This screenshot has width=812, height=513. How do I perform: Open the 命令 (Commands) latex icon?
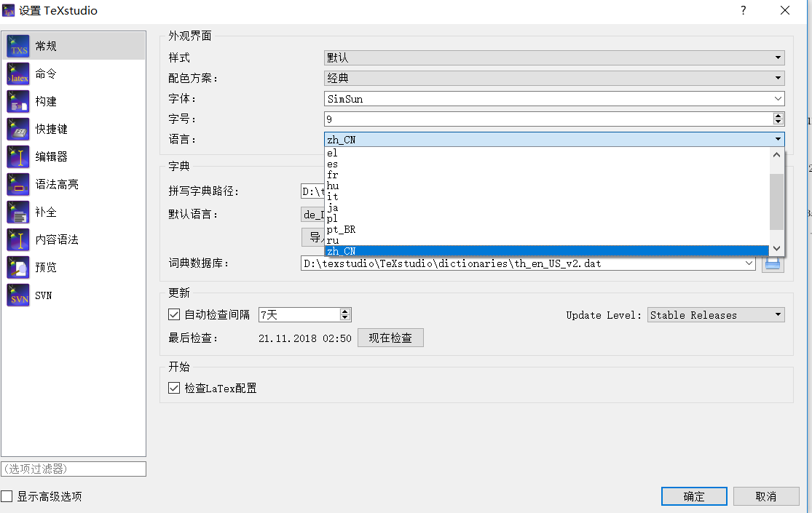coord(18,73)
